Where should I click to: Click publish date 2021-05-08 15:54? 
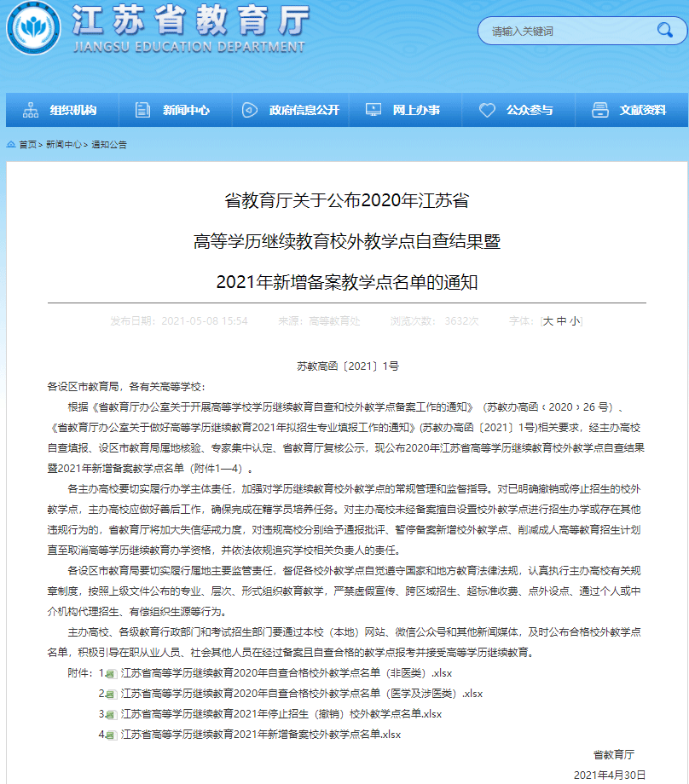click(204, 321)
